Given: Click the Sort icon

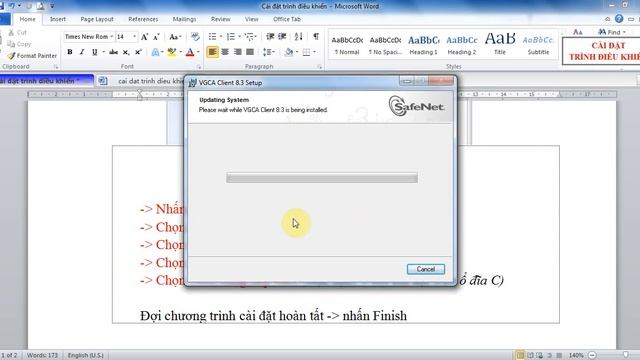Looking at the screenshot, I should [298, 37].
